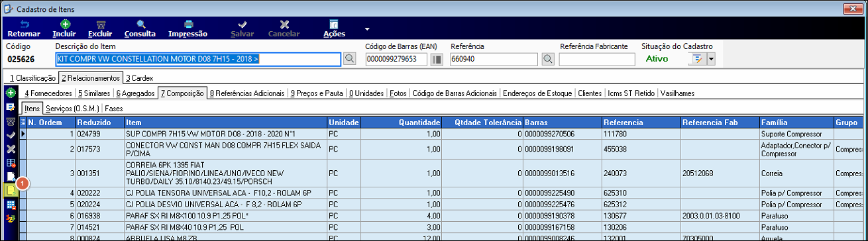Open the 0 Unidades tab

[x=366, y=93]
